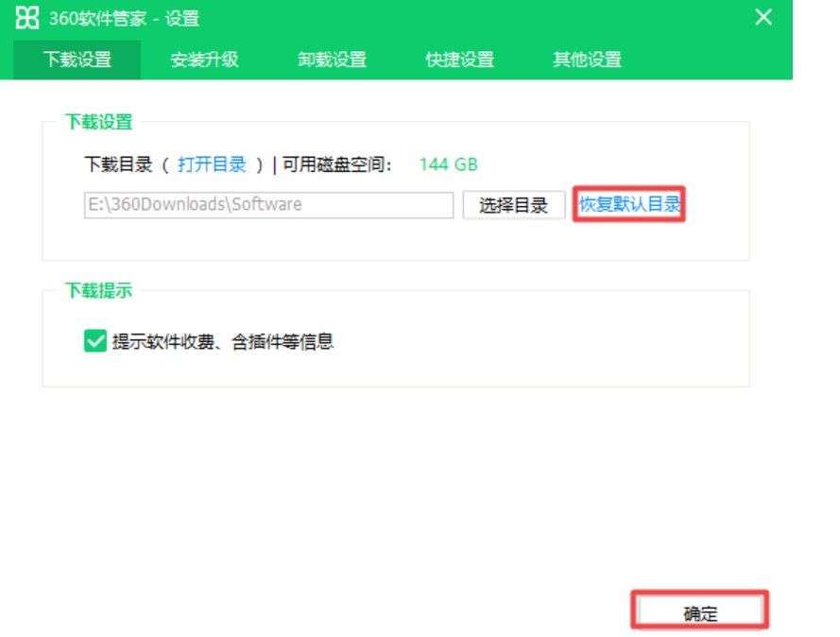This screenshot has width=840, height=637.
Task: Click the 下载提示 section heading
Action: 98,290
